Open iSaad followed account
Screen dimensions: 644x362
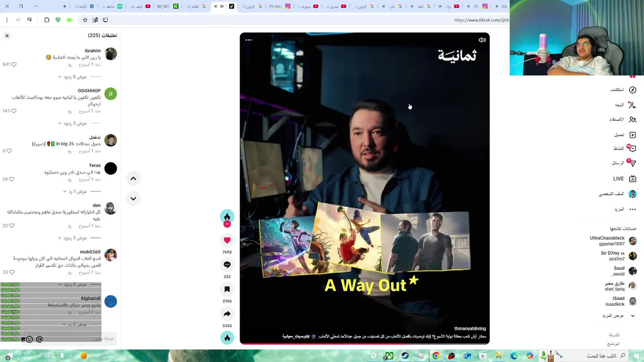click(x=621, y=301)
